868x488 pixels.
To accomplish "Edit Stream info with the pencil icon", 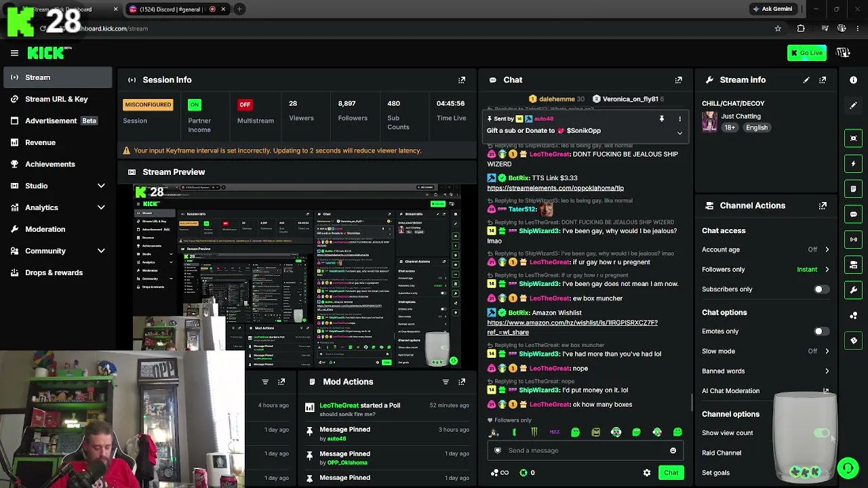I will [806, 80].
